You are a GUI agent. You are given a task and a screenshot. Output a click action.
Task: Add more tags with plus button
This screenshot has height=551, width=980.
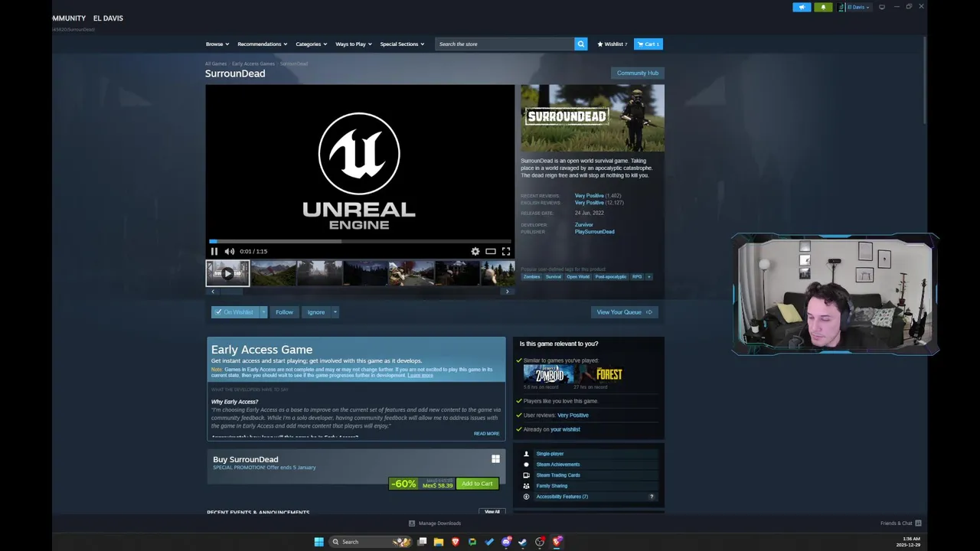point(649,277)
